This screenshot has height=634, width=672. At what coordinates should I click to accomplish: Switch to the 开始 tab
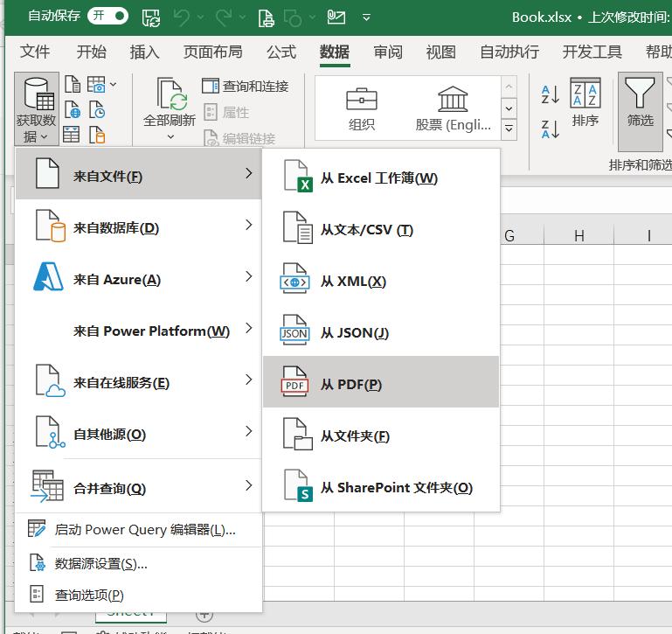tap(91, 52)
